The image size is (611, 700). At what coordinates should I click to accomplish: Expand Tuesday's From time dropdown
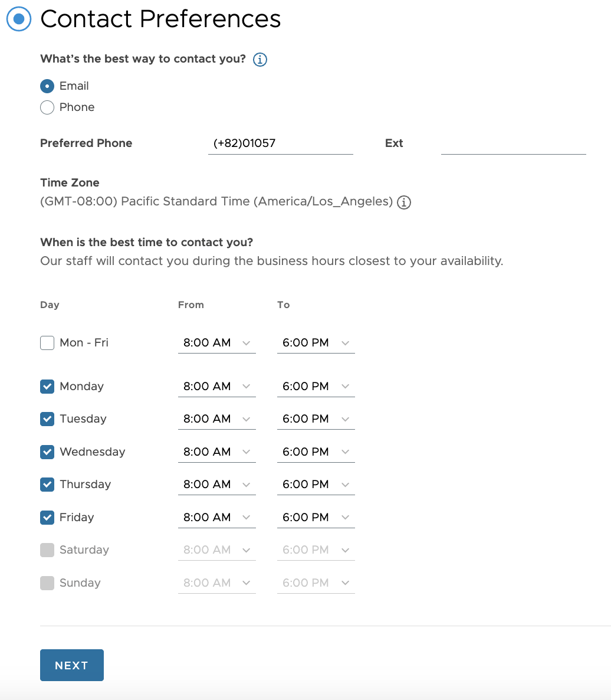tap(216, 419)
